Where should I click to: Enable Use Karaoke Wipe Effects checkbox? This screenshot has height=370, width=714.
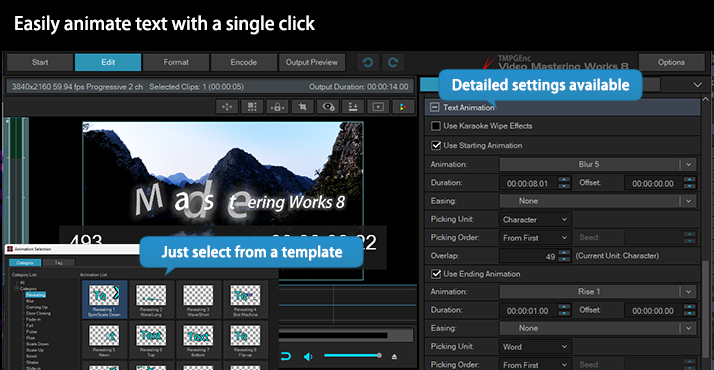436,126
